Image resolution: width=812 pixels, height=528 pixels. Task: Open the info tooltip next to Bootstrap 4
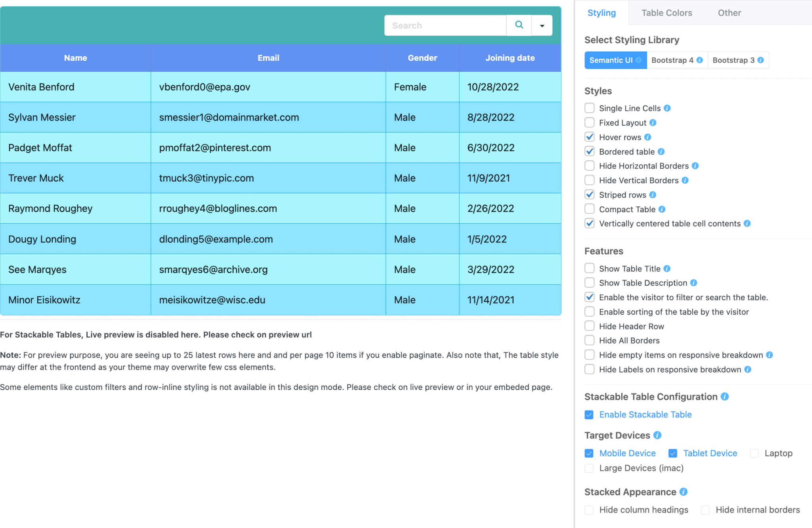coord(699,60)
